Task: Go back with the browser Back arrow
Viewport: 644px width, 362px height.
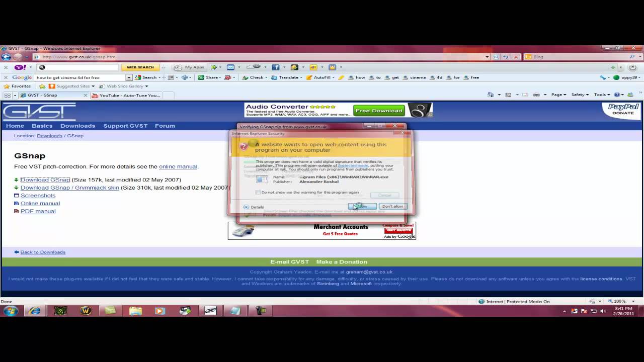Action: pos(6,57)
